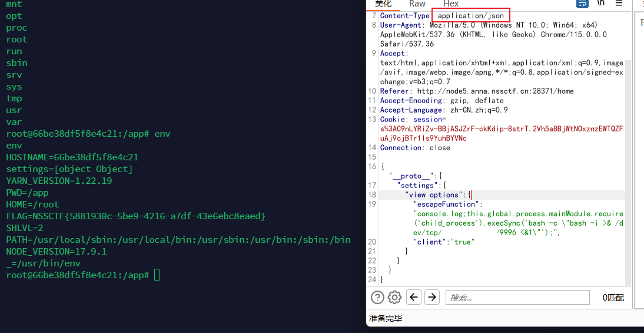Viewport: 644px width, 333px height.
Task: Switch to the Raw tab
Action: pos(417,4)
